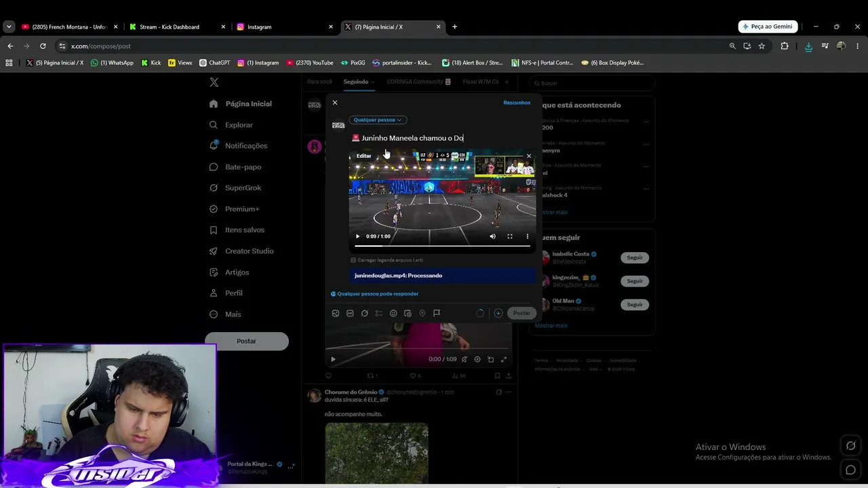Open Artigos in the sidebar
Viewport: 868px width, 488px height.
pos(229,272)
